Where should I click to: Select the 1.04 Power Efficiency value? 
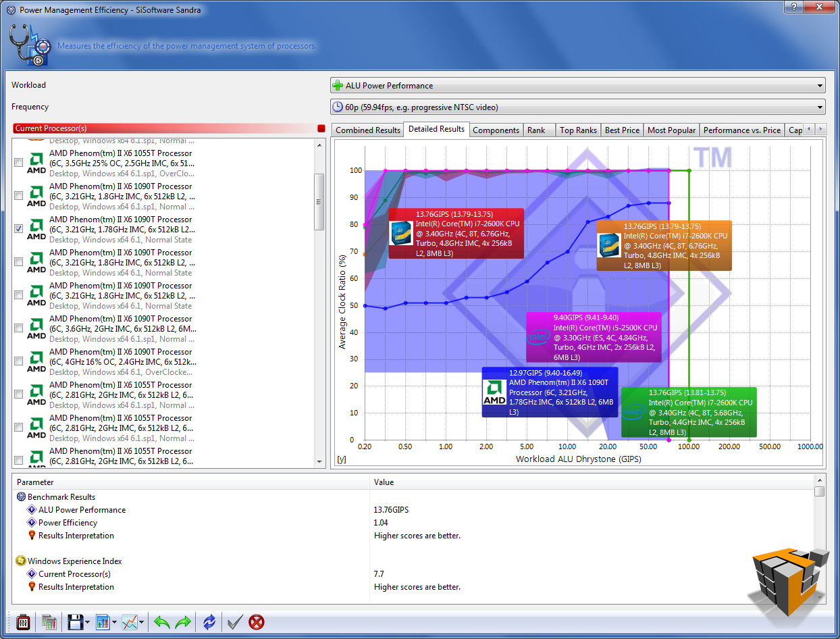click(381, 523)
